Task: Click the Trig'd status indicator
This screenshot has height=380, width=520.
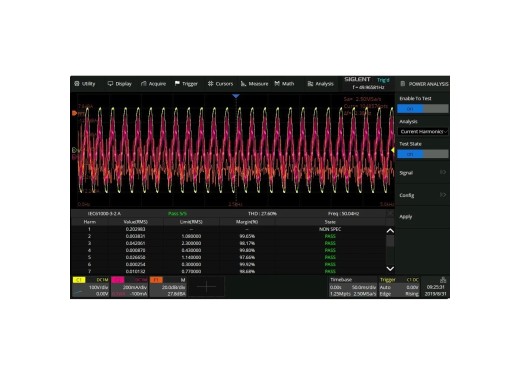Action: coord(383,80)
